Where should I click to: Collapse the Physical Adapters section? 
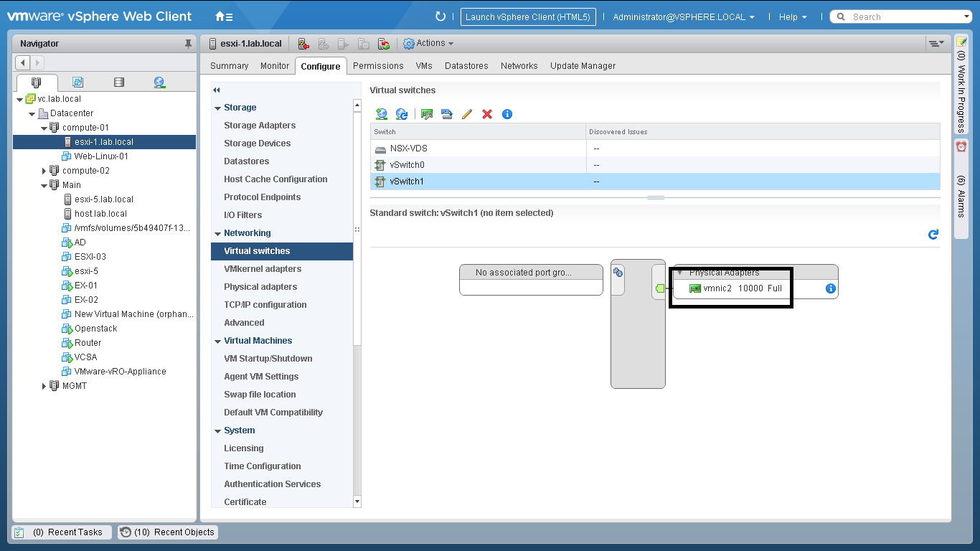tap(679, 273)
